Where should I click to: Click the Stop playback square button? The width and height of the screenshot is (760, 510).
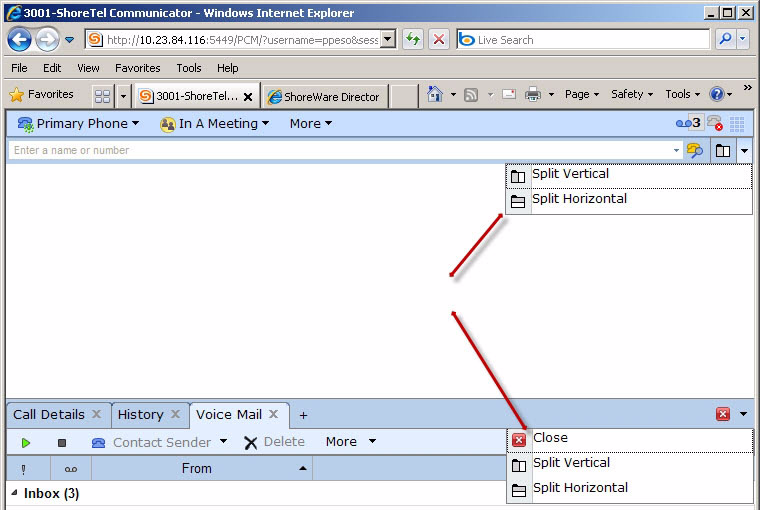[62, 443]
